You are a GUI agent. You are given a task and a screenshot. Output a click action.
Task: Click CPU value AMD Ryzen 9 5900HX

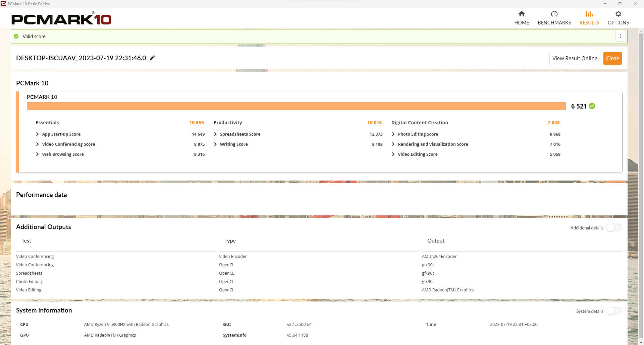(x=126, y=324)
